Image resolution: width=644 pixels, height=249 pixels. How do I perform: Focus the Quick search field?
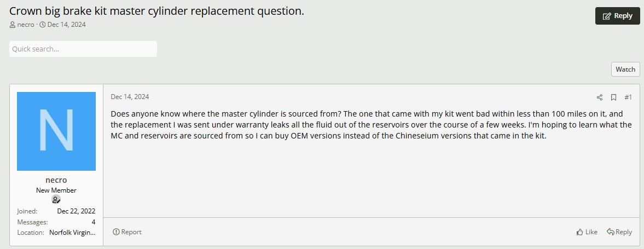83,49
